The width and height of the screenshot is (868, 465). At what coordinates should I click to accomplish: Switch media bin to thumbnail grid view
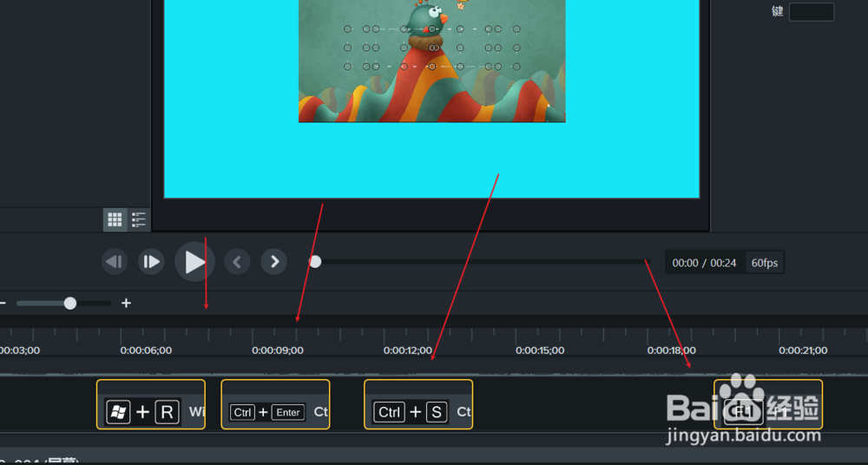click(x=115, y=219)
